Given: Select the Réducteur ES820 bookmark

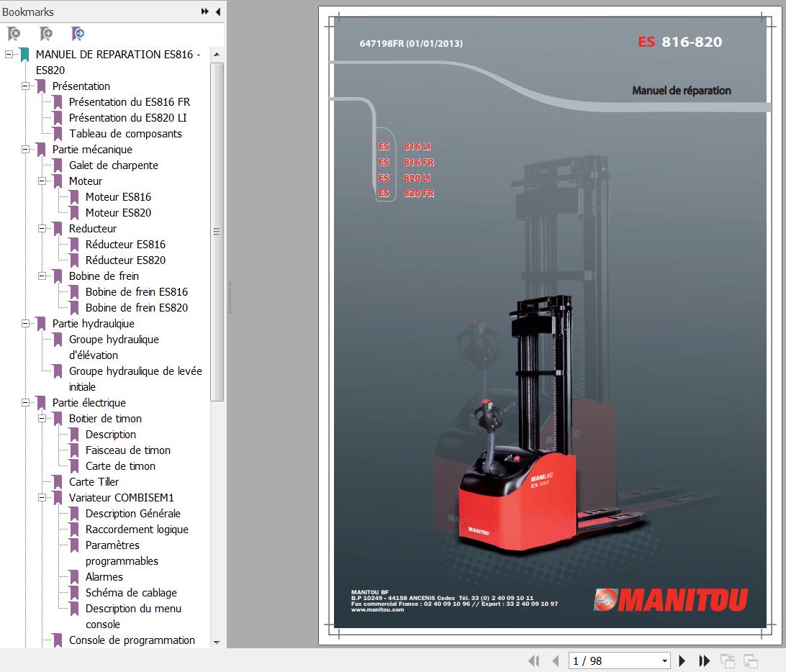Looking at the screenshot, I should (125, 260).
